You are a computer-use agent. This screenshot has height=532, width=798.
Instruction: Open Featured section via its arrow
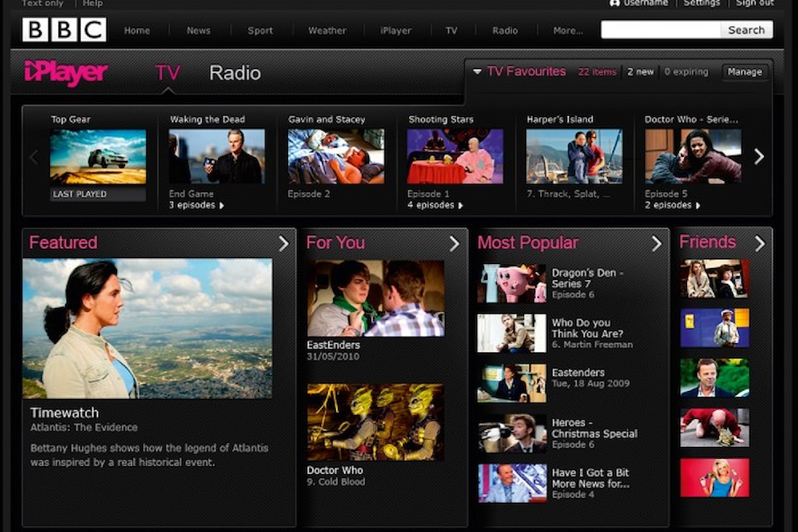(283, 243)
